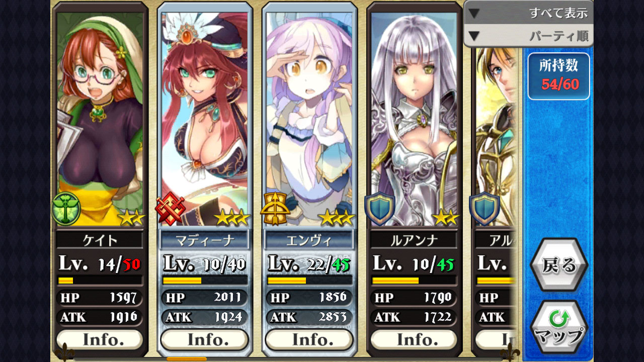
Task: Expand the すべて表示 filter dropdown
Action: [528, 13]
